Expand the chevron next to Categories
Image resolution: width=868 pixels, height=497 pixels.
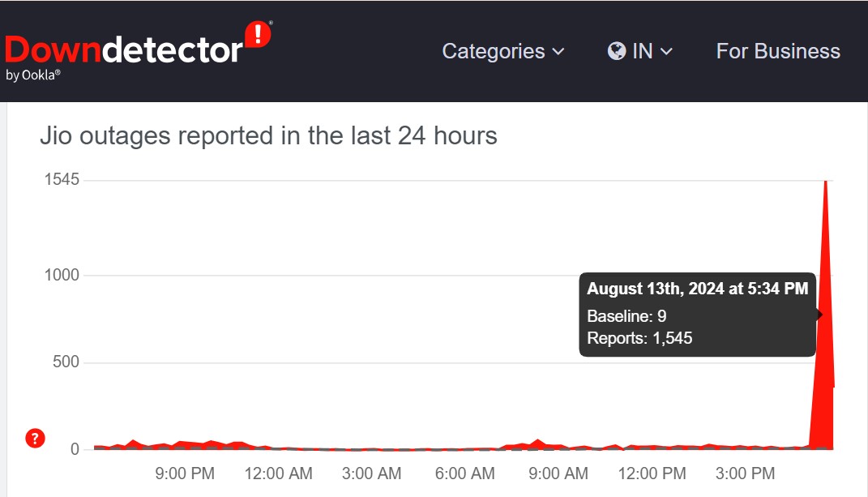(x=558, y=52)
